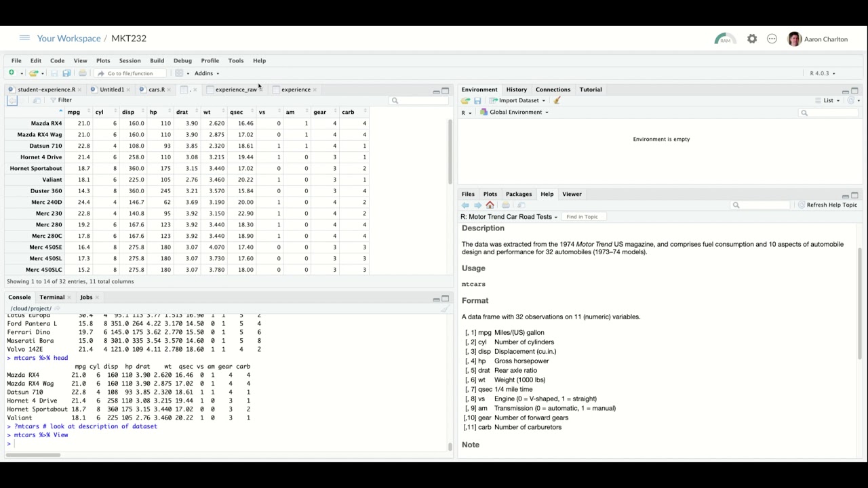This screenshot has height=488, width=868.
Task: Open the Motor Trend Car Road Tests topic dropdown
Action: 509,217
